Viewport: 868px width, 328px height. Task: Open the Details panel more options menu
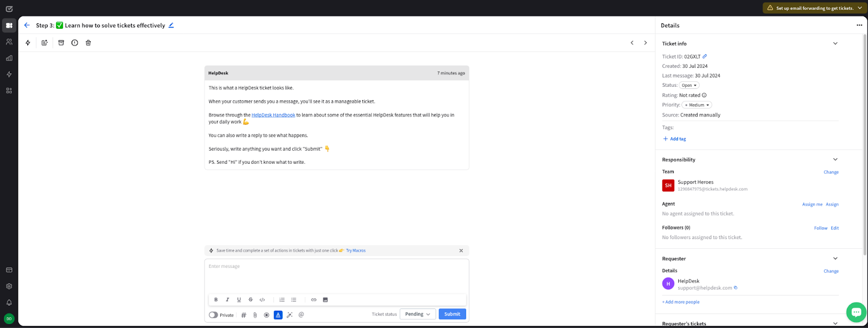(859, 25)
